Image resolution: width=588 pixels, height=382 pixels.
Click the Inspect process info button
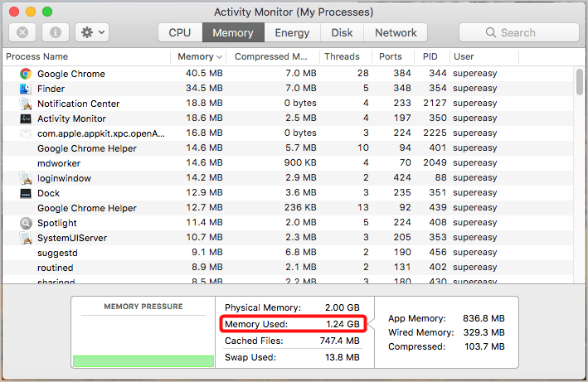pos(55,32)
